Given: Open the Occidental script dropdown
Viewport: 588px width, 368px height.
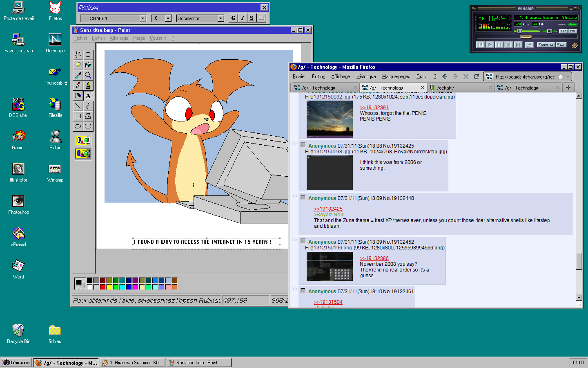Looking at the screenshot, I should [221, 18].
